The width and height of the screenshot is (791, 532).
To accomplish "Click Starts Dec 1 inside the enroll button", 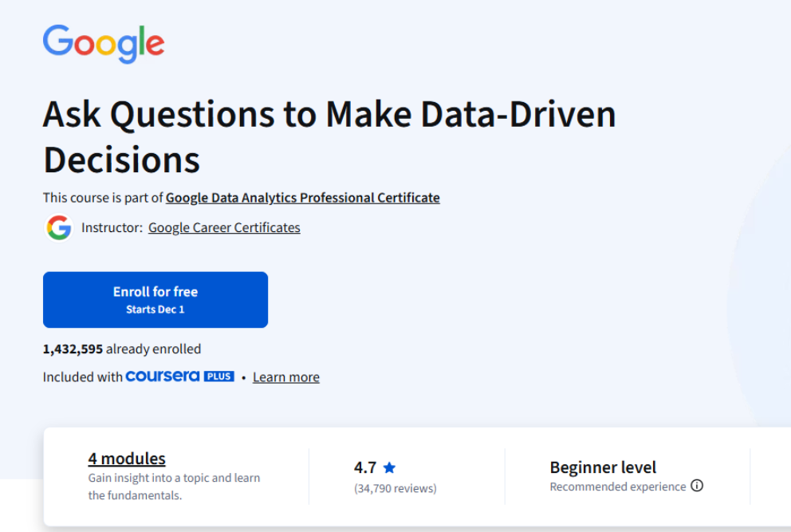I will [155, 309].
